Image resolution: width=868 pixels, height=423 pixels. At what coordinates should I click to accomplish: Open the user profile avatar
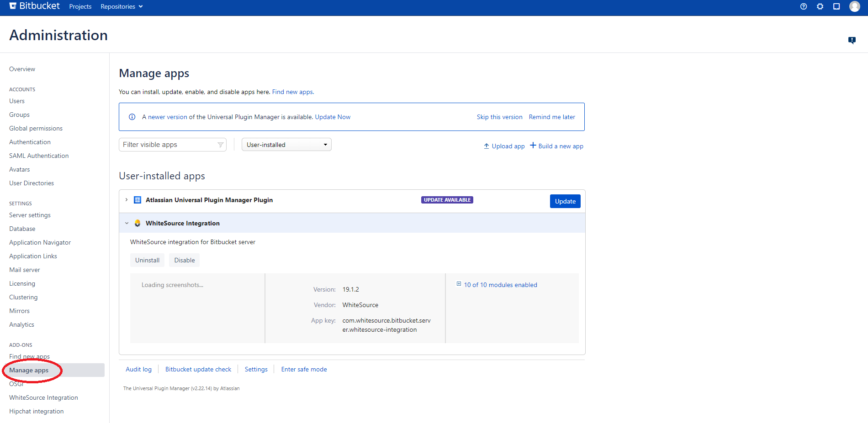[854, 6]
